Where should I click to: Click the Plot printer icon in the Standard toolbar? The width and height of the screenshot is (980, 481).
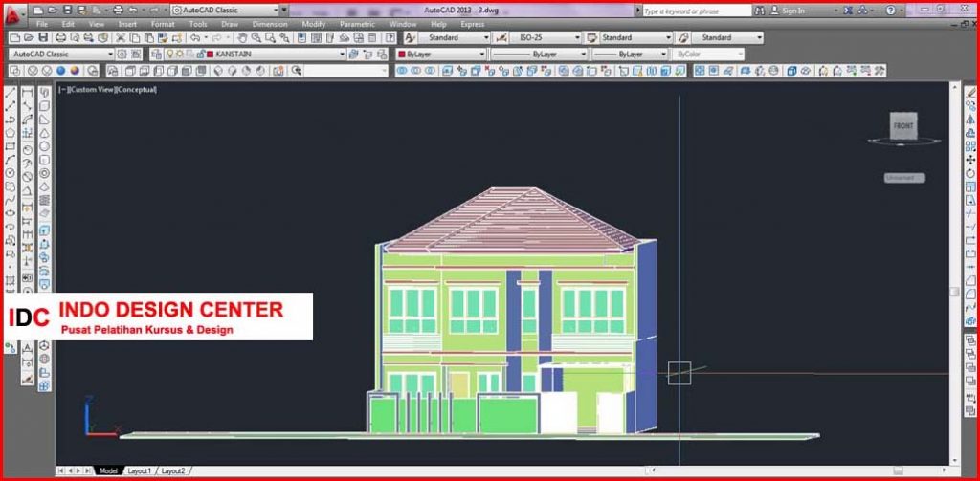[x=60, y=37]
